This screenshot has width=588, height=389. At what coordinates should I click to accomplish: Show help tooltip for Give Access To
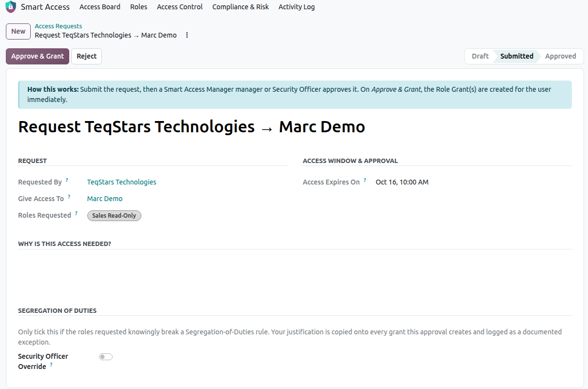tap(69, 197)
